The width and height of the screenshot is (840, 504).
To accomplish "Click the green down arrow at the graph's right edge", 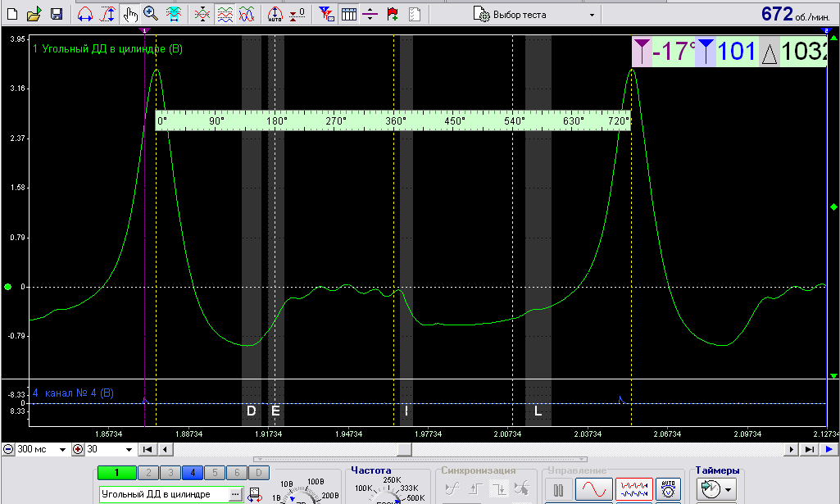I will point(833,376).
